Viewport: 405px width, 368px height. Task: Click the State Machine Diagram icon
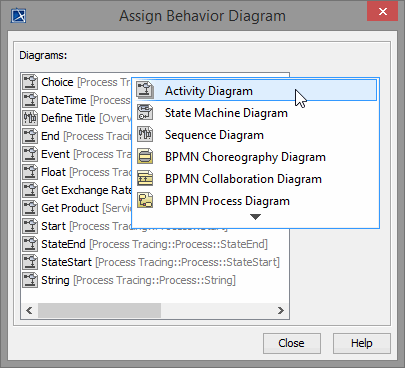pyautogui.click(x=145, y=113)
